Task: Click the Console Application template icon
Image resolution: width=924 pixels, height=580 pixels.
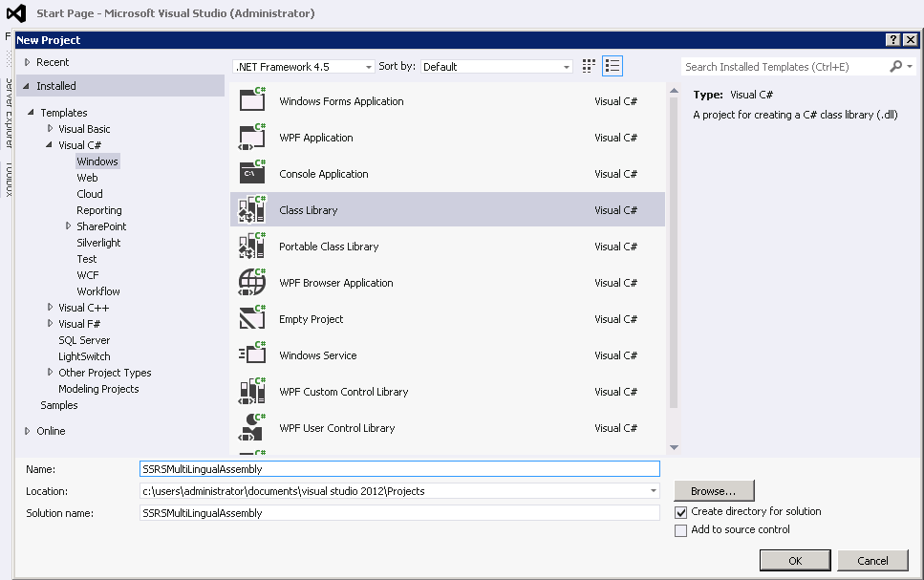Action: tap(252, 173)
